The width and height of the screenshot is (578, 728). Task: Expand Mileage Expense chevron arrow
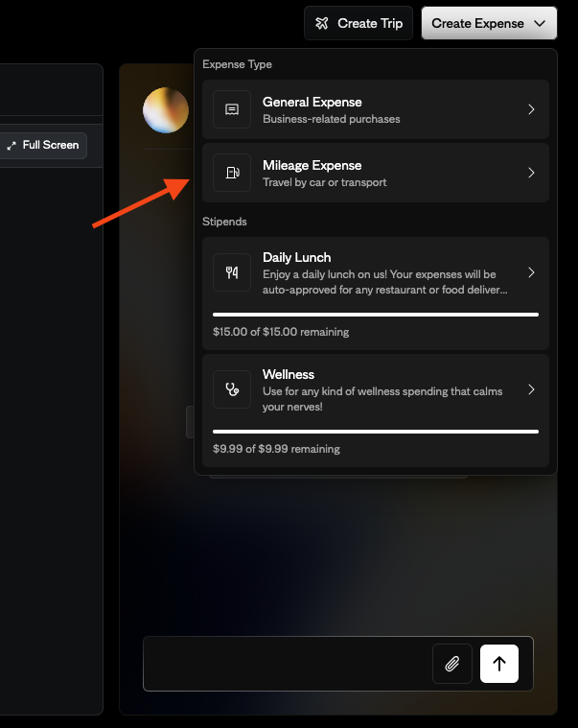(532, 173)
